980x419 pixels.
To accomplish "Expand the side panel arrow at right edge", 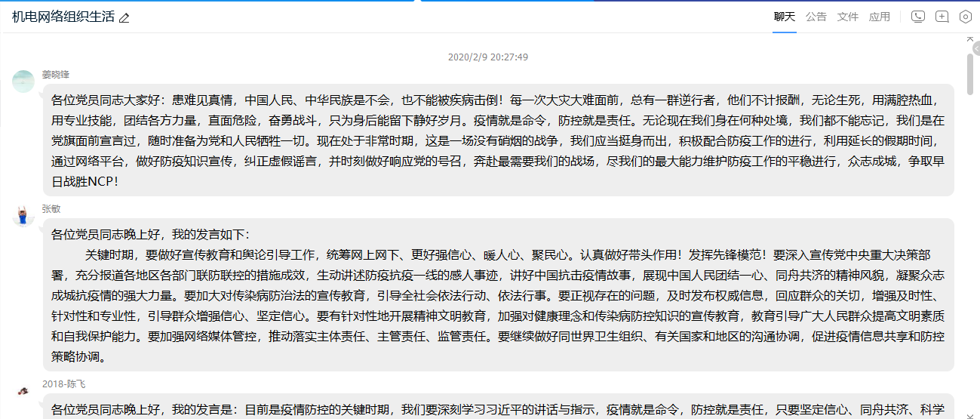I will pyautogui.click(x=975, y=48).
